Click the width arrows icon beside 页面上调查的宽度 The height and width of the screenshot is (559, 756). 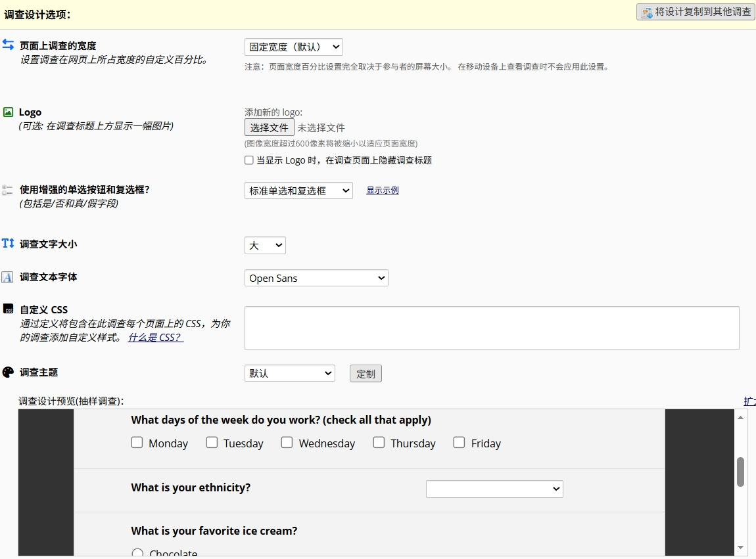pos(8,45)
